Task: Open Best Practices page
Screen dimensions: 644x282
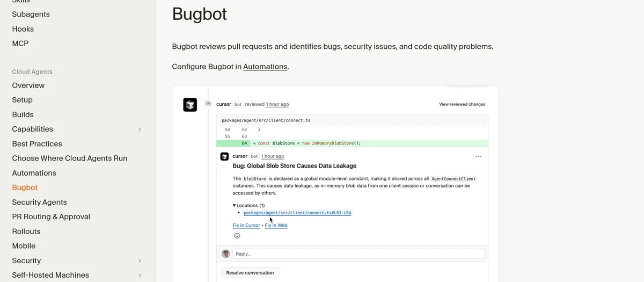Action: pyautogui.click(x=37, y=144)
